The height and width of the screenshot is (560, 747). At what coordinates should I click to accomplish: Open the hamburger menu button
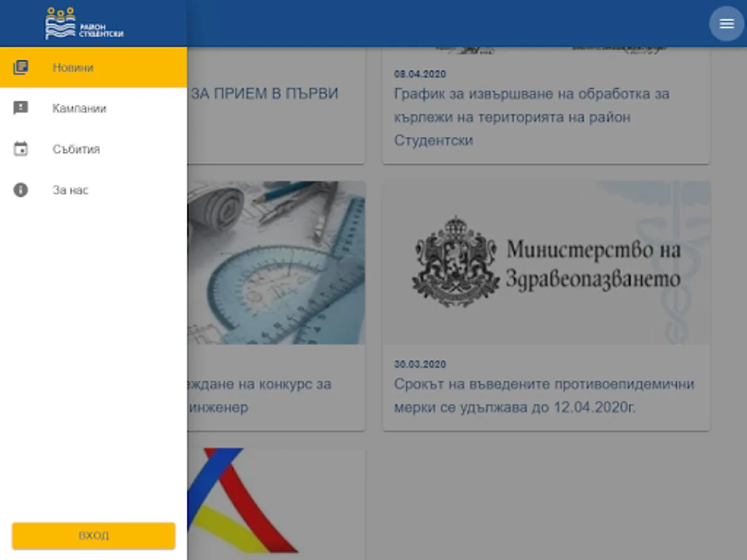pos(726,24)
